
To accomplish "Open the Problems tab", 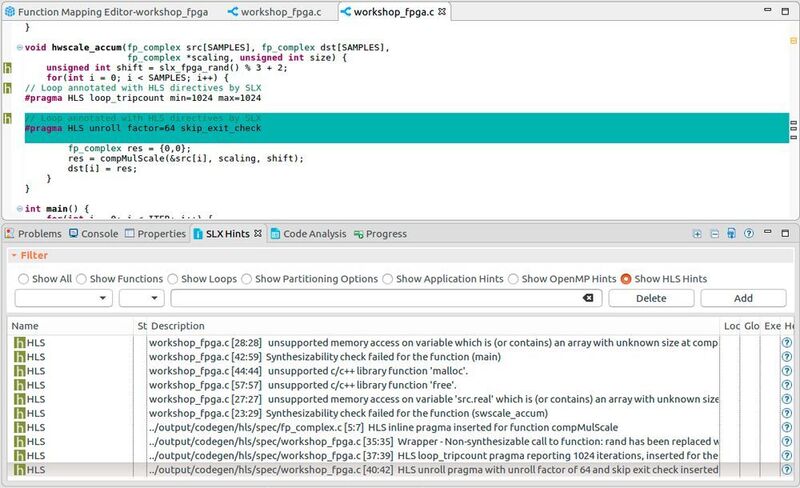I will pyautogui.click(x=33, y=234).
